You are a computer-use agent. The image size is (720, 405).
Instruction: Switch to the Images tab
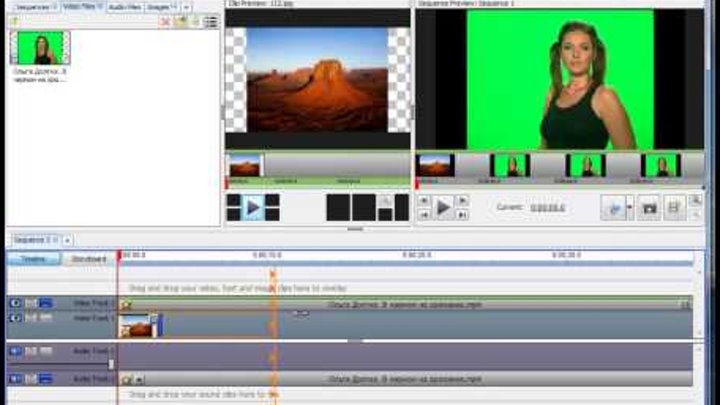pyautogui.click(x=162, y=7)
